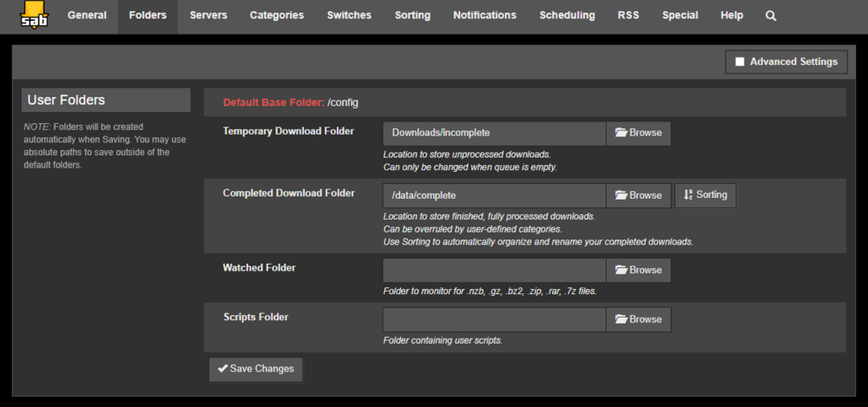This screenshot has height=407, width=868.
Task: Click the Temporary Download Folder input field
Action: [x=495, y=134]
